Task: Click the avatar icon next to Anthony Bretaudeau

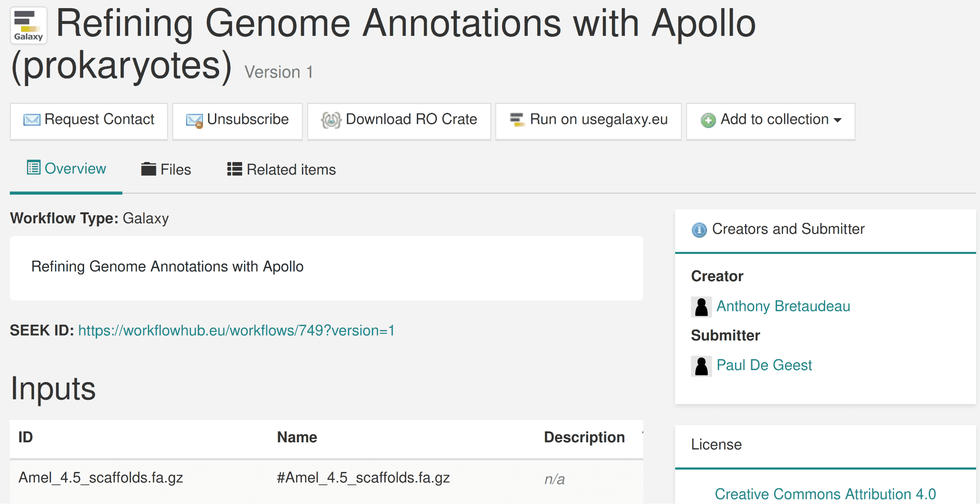Action: pos(701,307)
